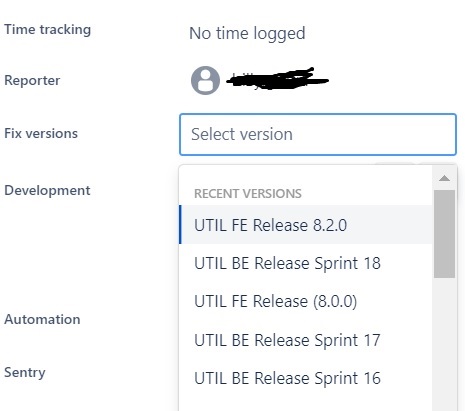Click the scrollbar track below the thumb
The image size is (465, 411).
444,343
